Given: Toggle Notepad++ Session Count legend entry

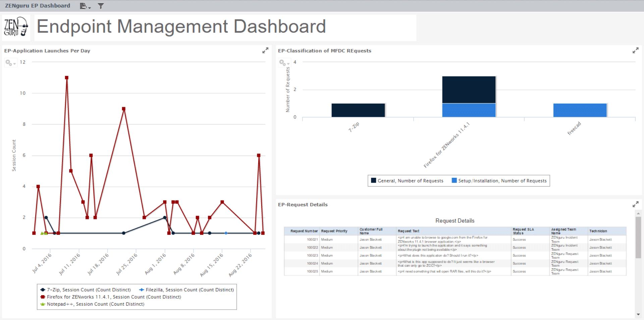Looking at the screenshot, I should (x=92, y=304).
